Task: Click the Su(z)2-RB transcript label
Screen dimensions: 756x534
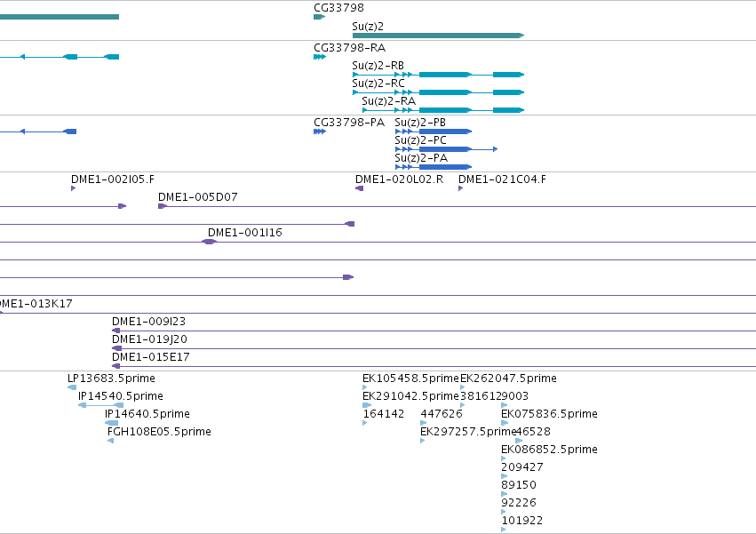Action: (x=378, y=66)
